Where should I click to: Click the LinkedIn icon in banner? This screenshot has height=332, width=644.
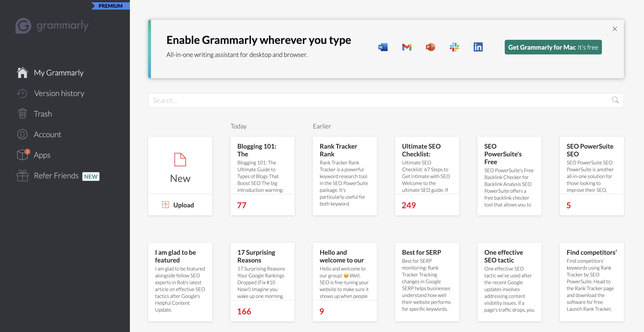[478, 47]
